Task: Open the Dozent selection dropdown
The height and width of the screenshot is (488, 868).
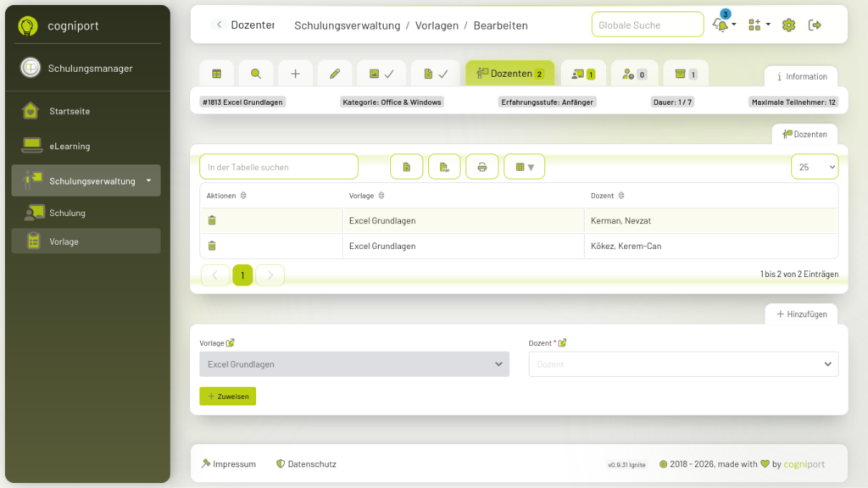Action: (x=683, y=364)
